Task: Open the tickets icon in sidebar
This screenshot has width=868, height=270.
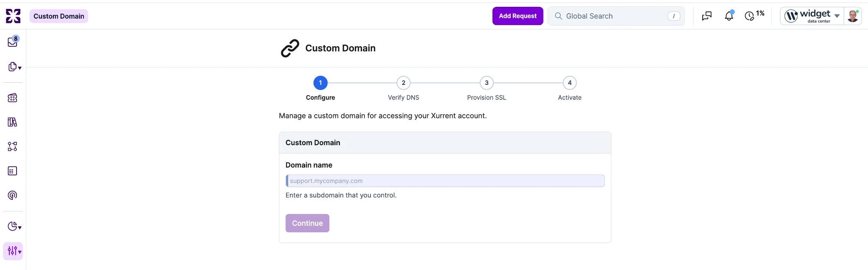Action: [x=13, y=98]
